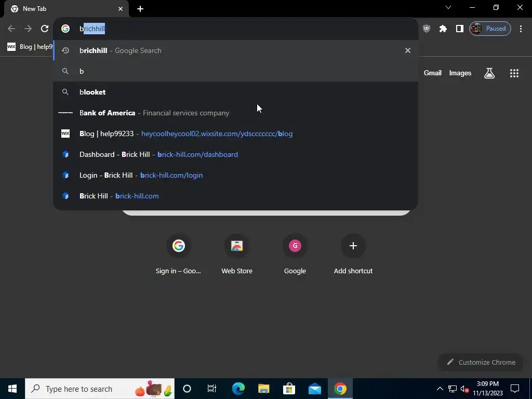Show hidden system tray icons

440,389
